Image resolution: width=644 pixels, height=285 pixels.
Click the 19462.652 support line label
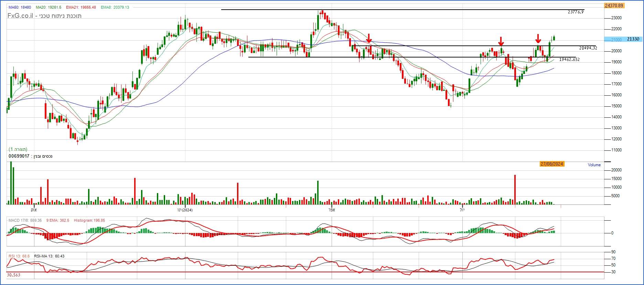(569, 60)
